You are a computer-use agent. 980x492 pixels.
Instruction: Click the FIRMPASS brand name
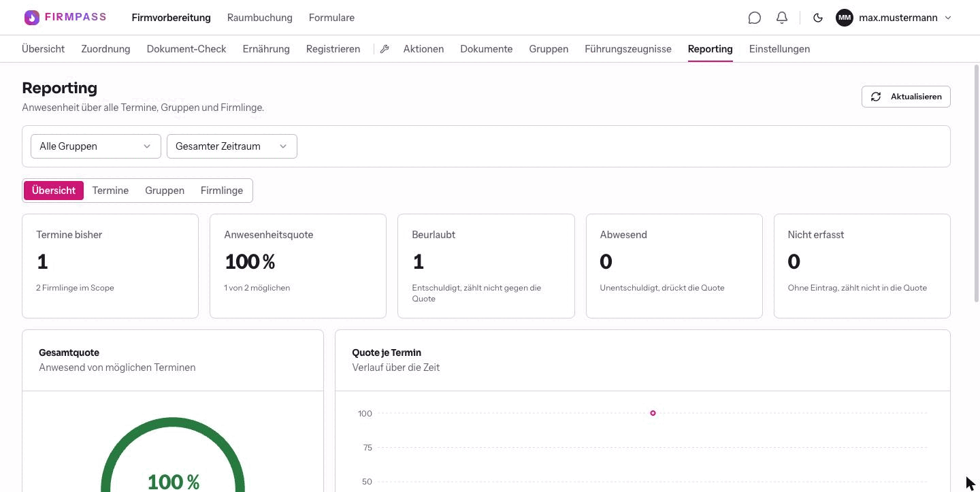coord(76,17)
